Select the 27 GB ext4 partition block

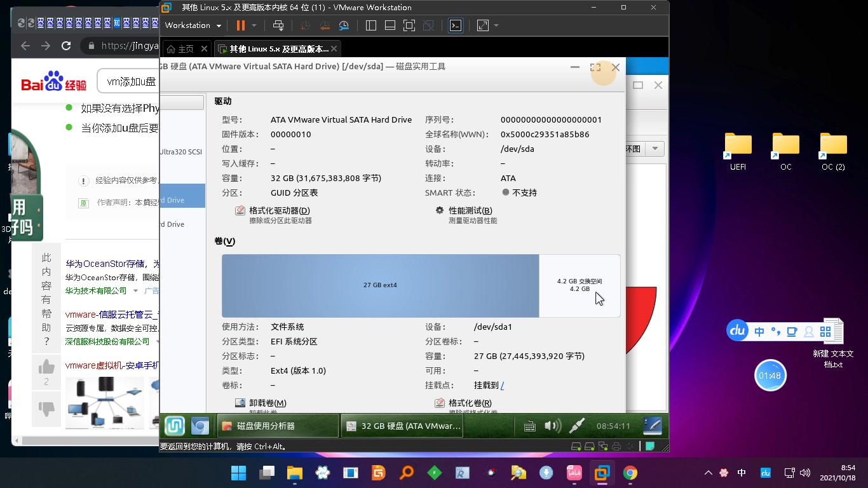coord(380,285)
